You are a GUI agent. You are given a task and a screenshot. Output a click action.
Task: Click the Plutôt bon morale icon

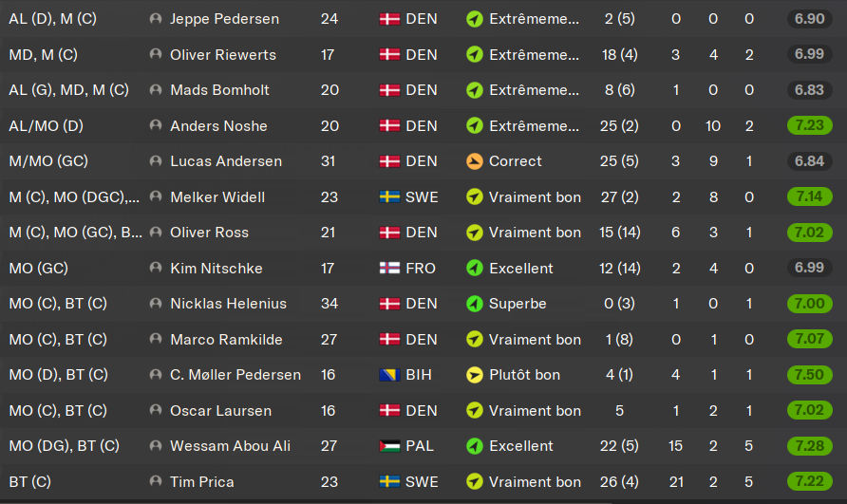[475, 375]
